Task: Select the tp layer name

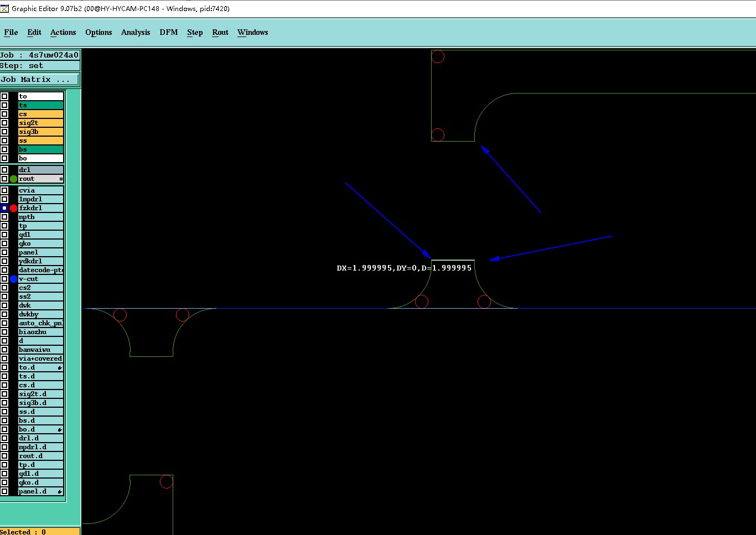Action: point(41,226)
